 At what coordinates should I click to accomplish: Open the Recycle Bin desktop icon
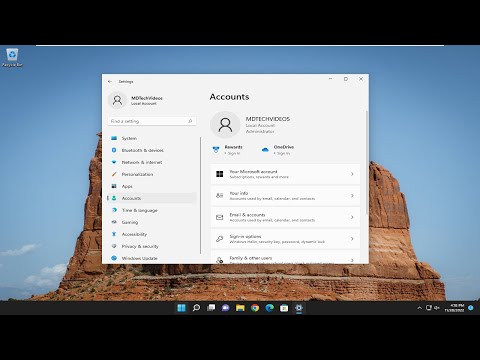pos(12,57)
